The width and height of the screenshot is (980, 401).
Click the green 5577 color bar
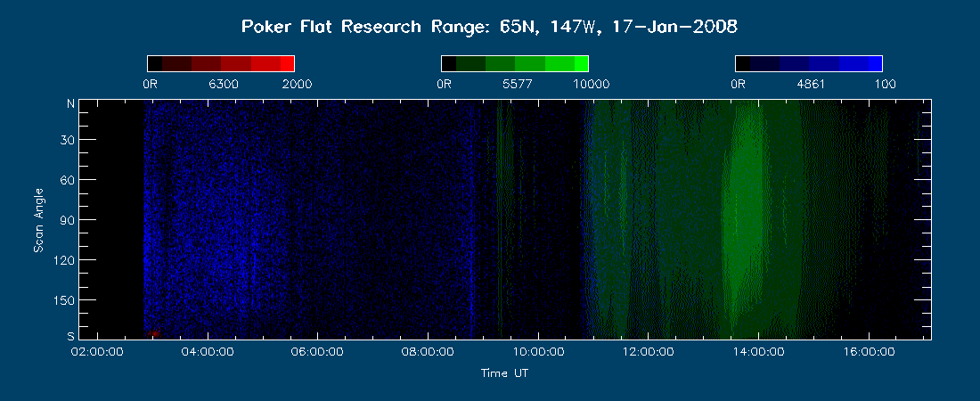tap(515, 64)
